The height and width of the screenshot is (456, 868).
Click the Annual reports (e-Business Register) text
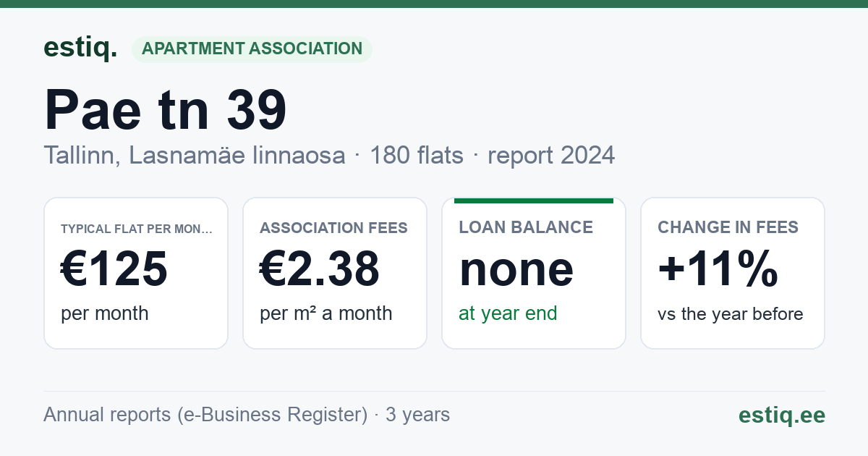coord(205,415)
